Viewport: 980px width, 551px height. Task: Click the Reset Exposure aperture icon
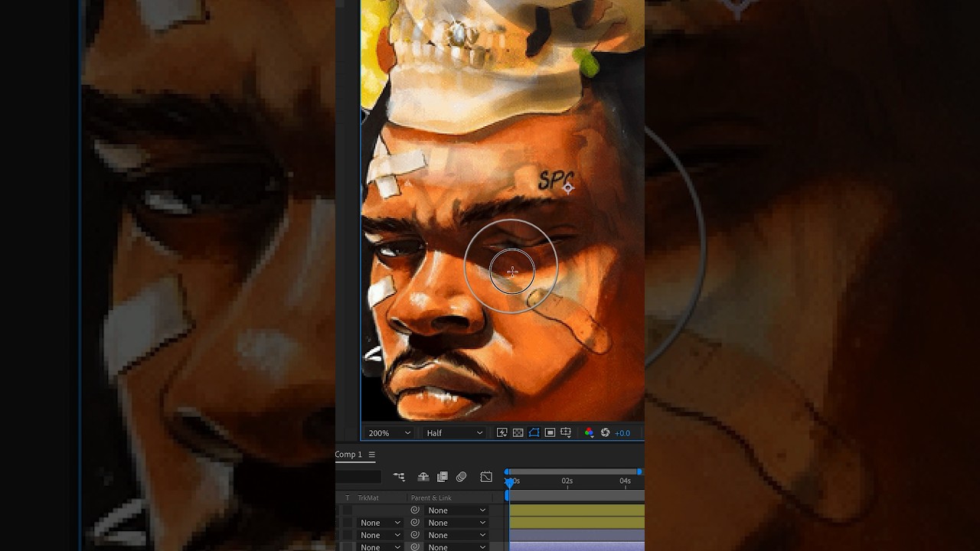(605, 433)
